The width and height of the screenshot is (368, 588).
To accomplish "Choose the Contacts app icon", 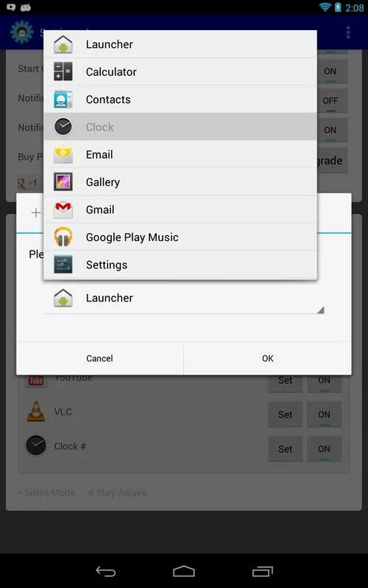I will 63,99.
